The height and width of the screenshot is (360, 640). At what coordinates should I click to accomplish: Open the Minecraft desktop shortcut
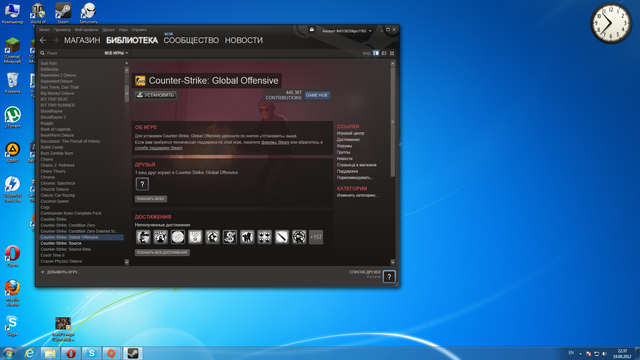tap(12, 50)
